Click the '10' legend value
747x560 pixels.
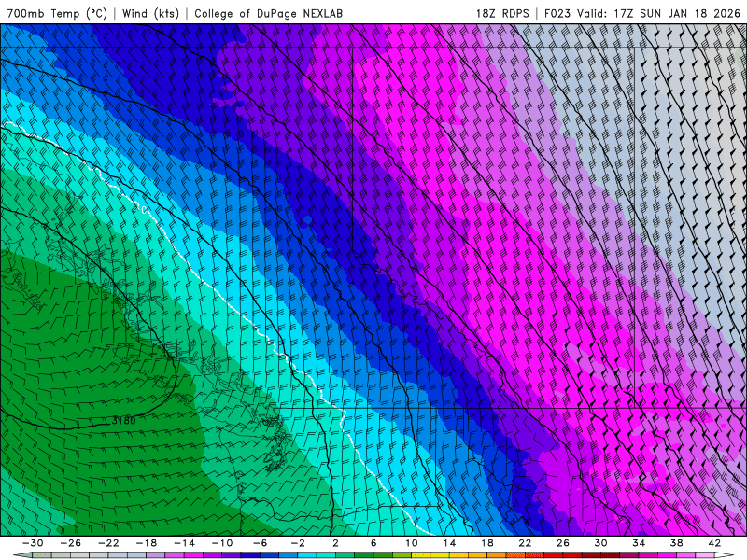tap(412, 543)
